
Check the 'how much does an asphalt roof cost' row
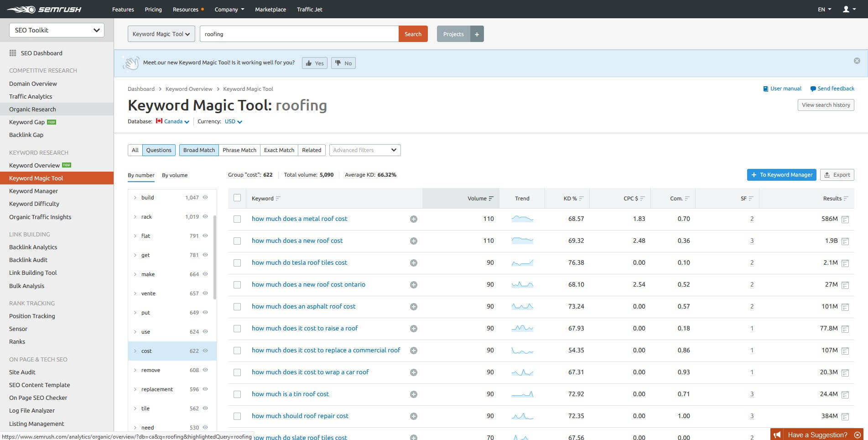coord(237,307)
